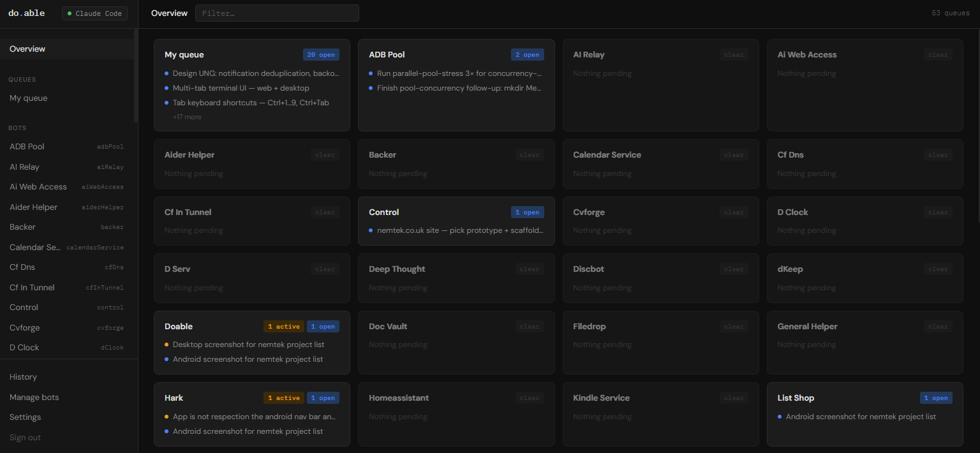Image resolution: width=980 pixels, height=453 pixels.
Task: Open the "20 open" badge on My queue
Action: click(x=321, y=54)
